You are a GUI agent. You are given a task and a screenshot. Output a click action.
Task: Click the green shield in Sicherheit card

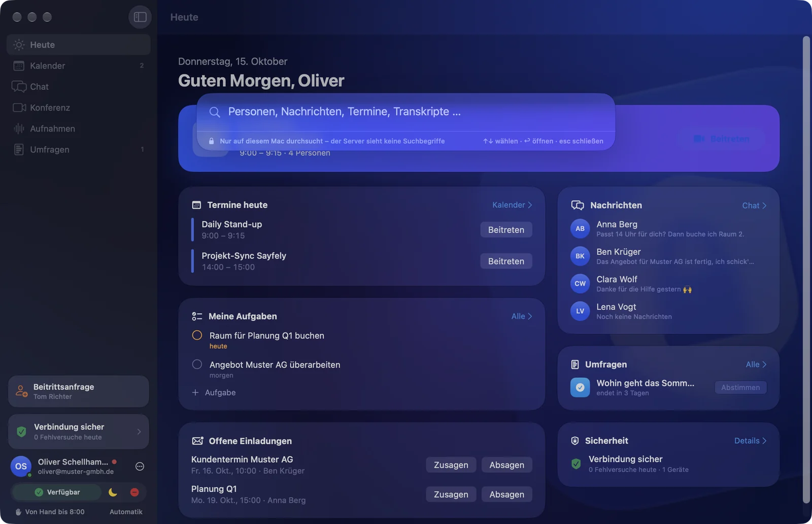point(576,464)
